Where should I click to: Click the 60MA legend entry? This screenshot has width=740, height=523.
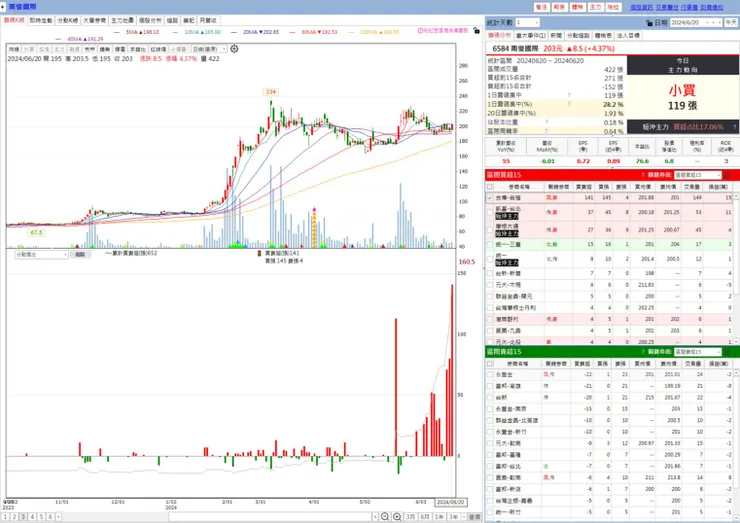(x=314, y=32)
